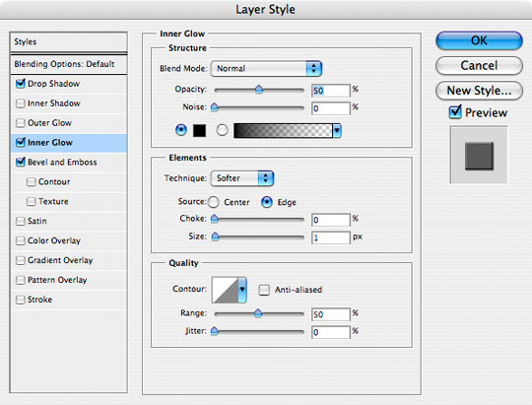The height and width of the screenshot is (405, 532).
Task: Uncheck the Drop Shadow effect
Action: pyautogui.click(x=21, y=84)
